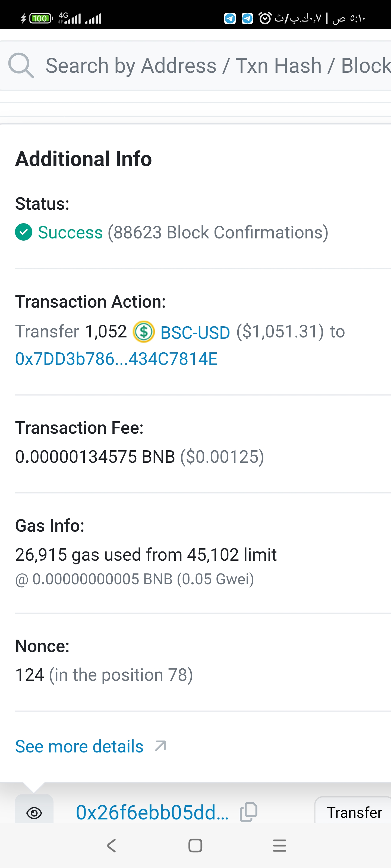Open the first Telegram notification icon
This screenshot has width=391, height=868.
230,18
